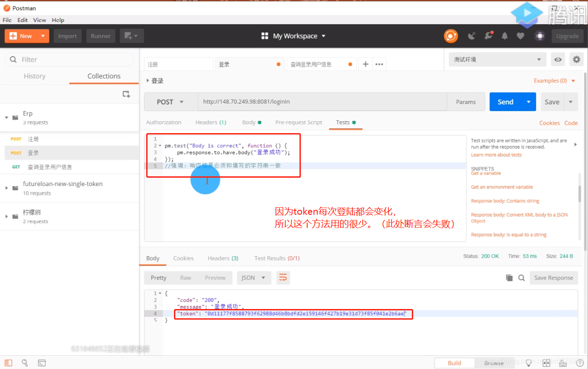The width and height of the screenshot is (588, 369).
Task: Open the response Cookies tab
Action: click(x=183, y=258)
